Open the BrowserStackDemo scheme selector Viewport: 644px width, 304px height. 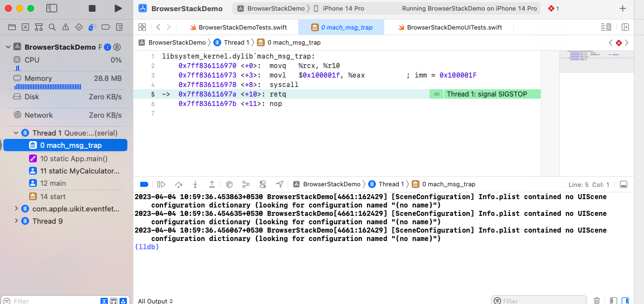tap(271, 8)
